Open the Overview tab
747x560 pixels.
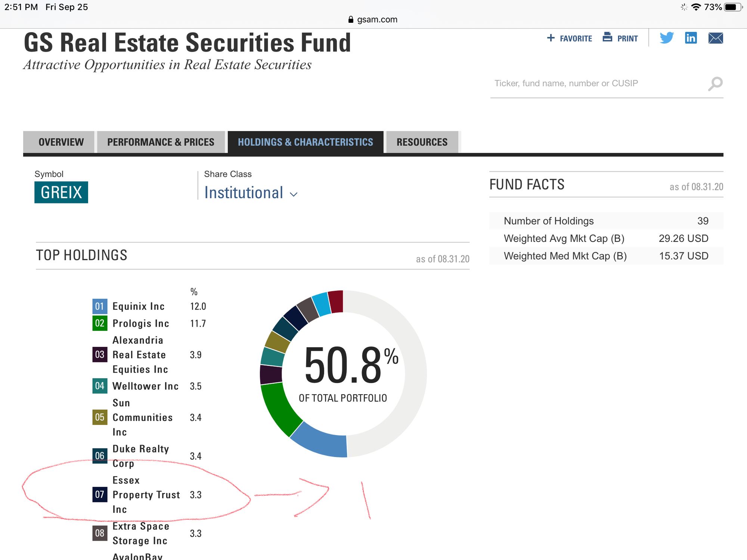[x=61, y=142]
